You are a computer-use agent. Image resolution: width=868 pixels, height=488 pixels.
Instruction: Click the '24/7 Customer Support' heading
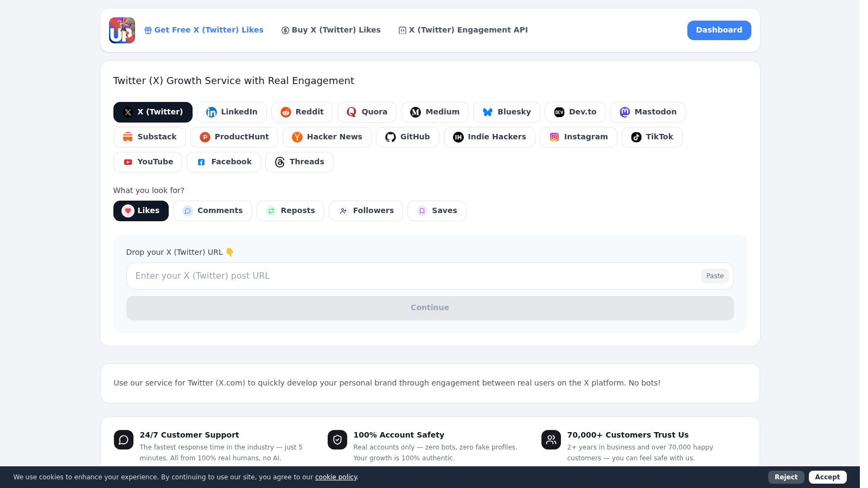pos(189,435)
